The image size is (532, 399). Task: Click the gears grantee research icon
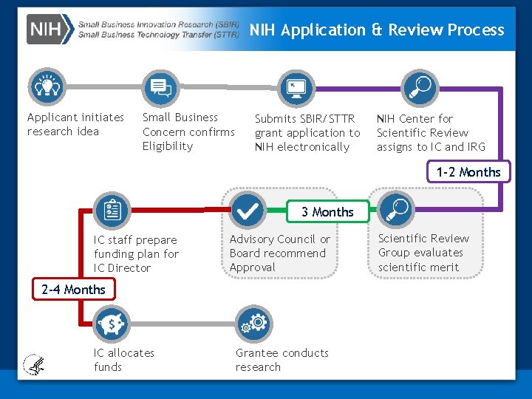(253, 324)
